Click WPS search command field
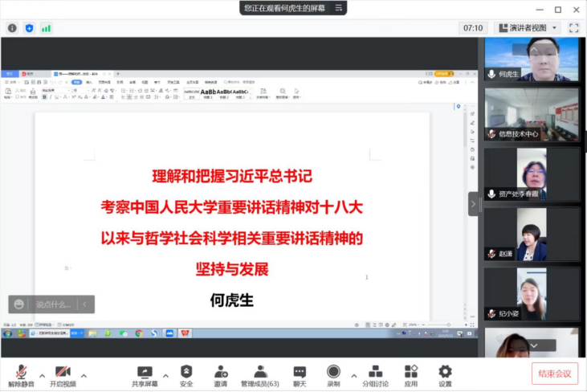This screenshot has height=392, width=587. pos(239,82)
